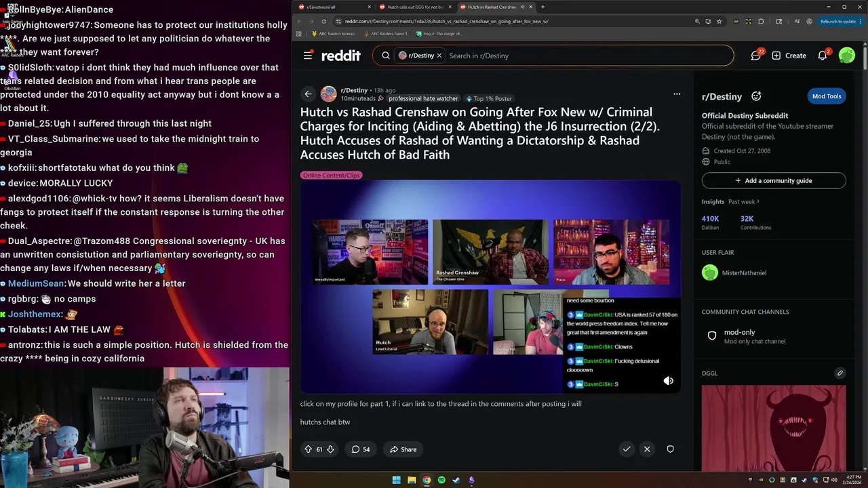Image resolution: width=868 pixels, height=488 pixels.
Task: Expand the Insights Past week selector
Action: (744, 201)
